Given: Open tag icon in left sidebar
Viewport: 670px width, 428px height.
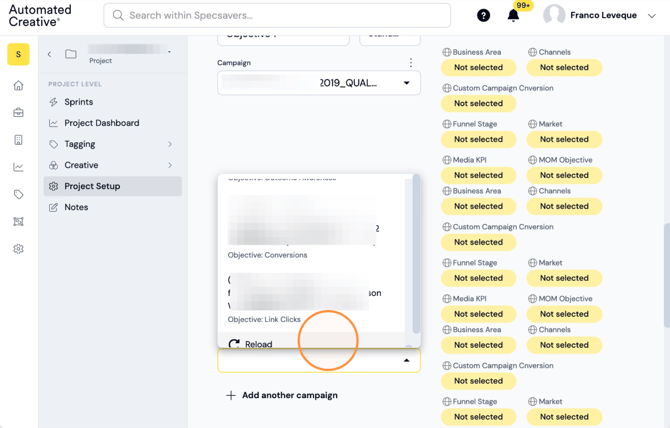Looking at the screenshot, I should click(18, 194).
